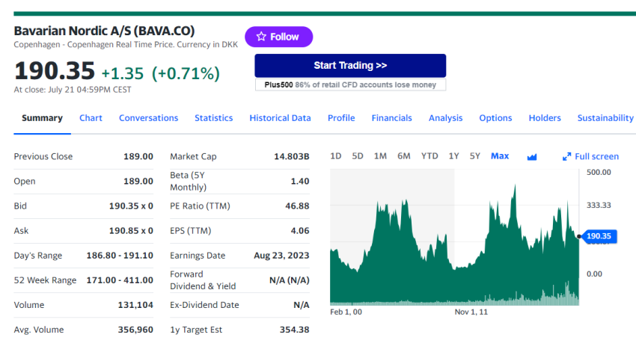
Task: Click the Nov 1, 11 axis label
Action: pyautogui.click(x=471, y=312)
